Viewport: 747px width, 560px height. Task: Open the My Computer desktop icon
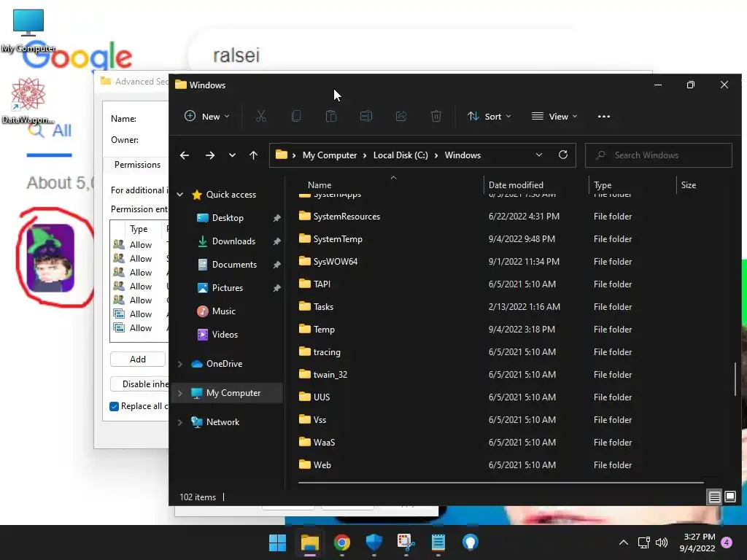pos(28,29)
